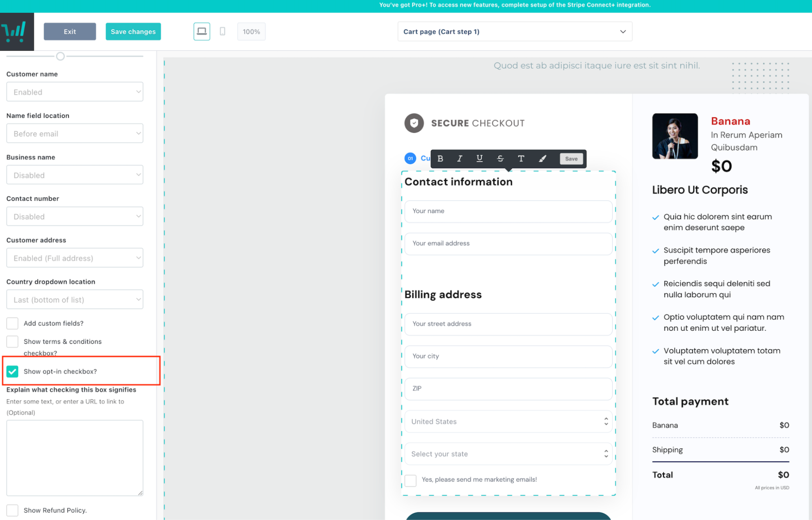
Task: Open the text size (T) tool
Action: coord(521,159)
